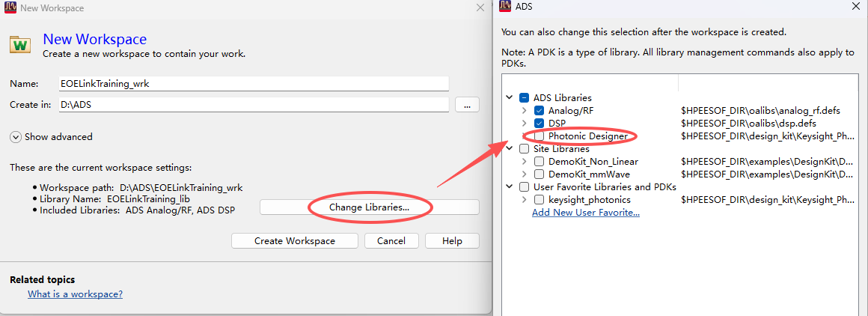Expand the Show advanced section
Viewport: 868px width, 316px height.
[x=16, y=136]
